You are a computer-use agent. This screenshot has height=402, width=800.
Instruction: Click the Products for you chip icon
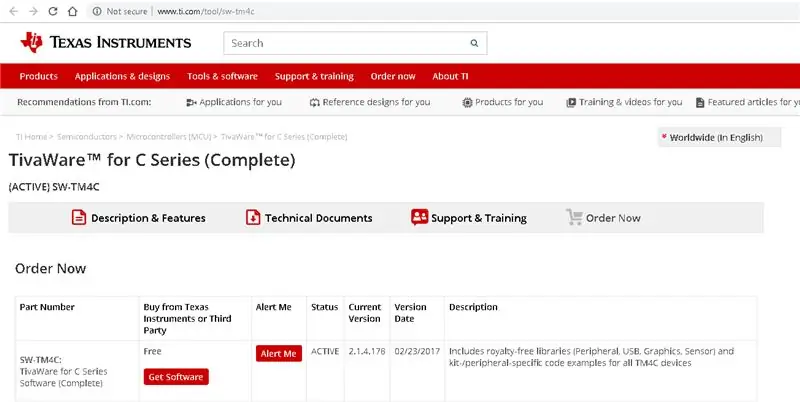(x=467, y=103)
